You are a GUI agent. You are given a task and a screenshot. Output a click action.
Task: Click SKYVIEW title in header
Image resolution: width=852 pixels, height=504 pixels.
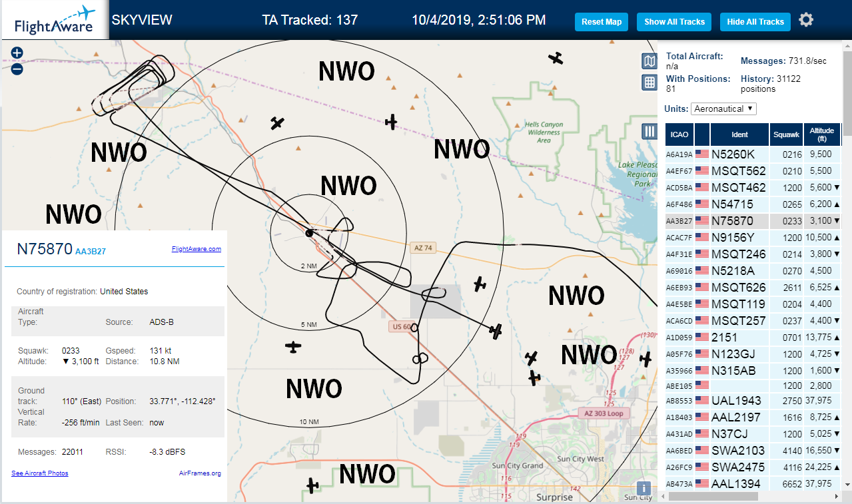[142, 20]
